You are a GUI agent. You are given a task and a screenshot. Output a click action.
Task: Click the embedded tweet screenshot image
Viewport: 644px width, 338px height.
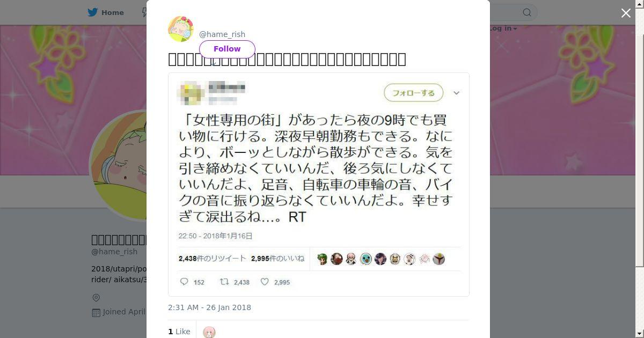tap(319, 185)
